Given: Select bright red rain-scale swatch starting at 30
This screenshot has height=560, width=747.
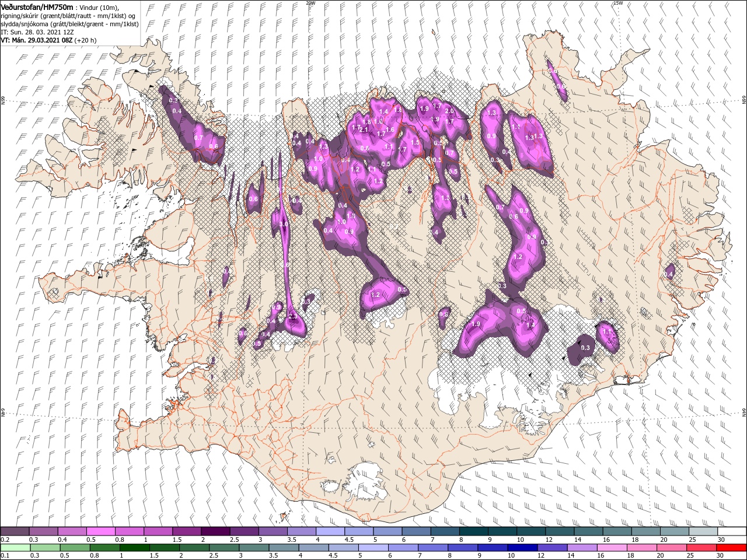Looking at the screenshot, I should point(731,547).
